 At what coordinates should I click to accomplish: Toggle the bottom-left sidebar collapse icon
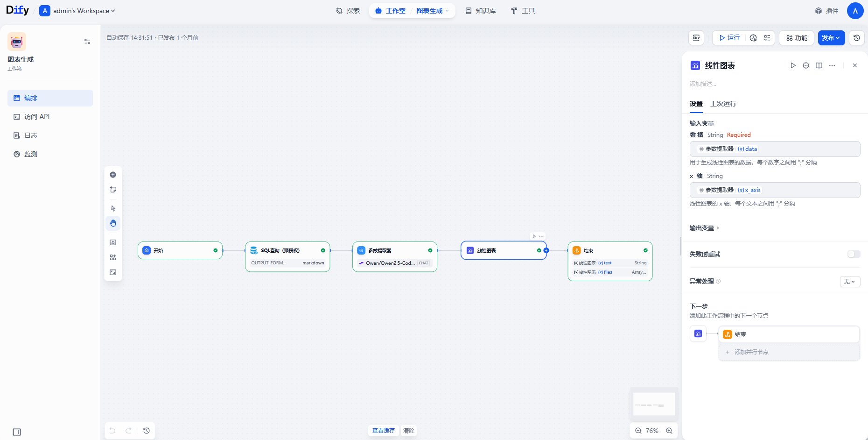point(17,432)
